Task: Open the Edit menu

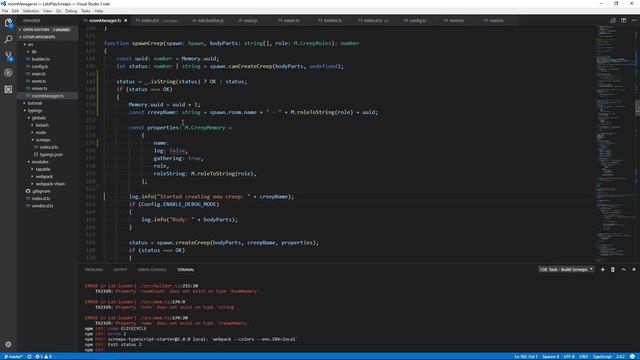Action: point(16,11)
